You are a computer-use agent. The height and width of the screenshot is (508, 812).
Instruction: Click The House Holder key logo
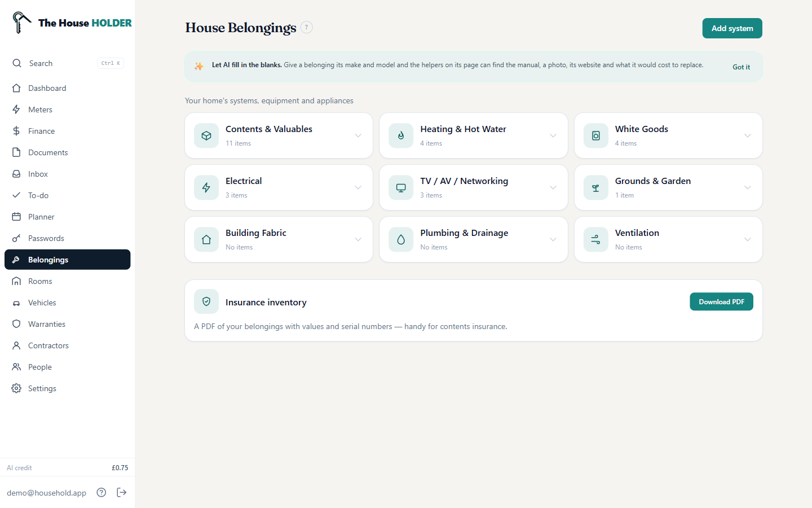click(21, 23)
